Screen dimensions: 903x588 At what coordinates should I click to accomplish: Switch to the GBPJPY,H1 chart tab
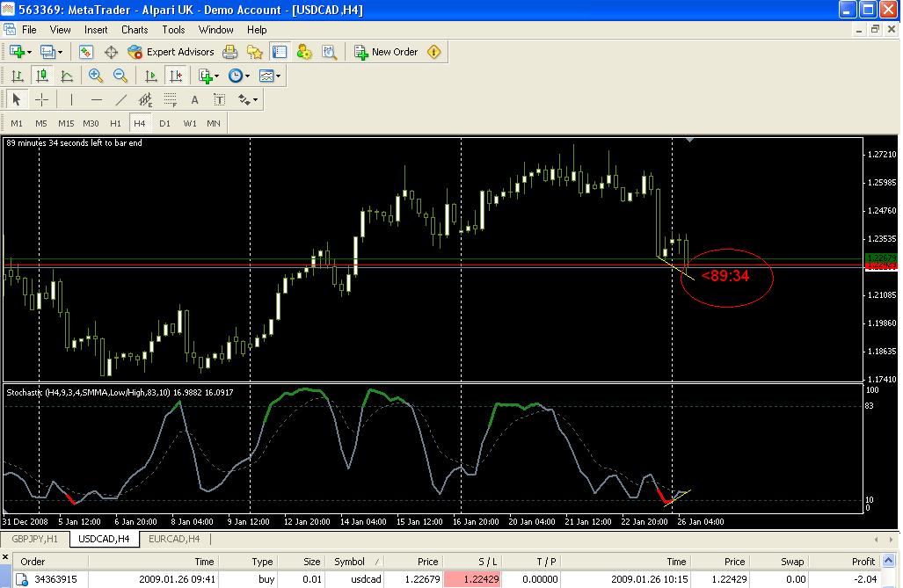pyautogui.click(x=34, y=539)
